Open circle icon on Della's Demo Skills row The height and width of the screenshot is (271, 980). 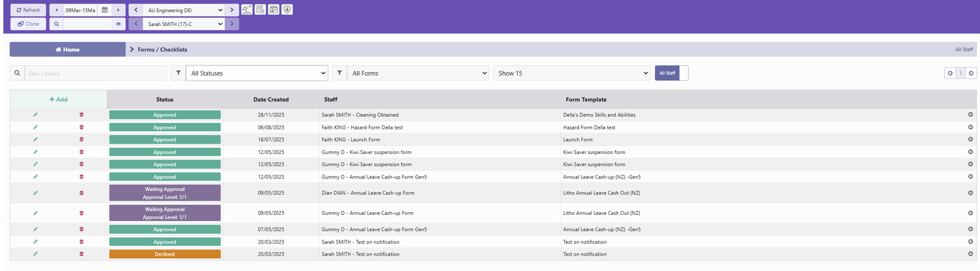(x=970, y=115)
